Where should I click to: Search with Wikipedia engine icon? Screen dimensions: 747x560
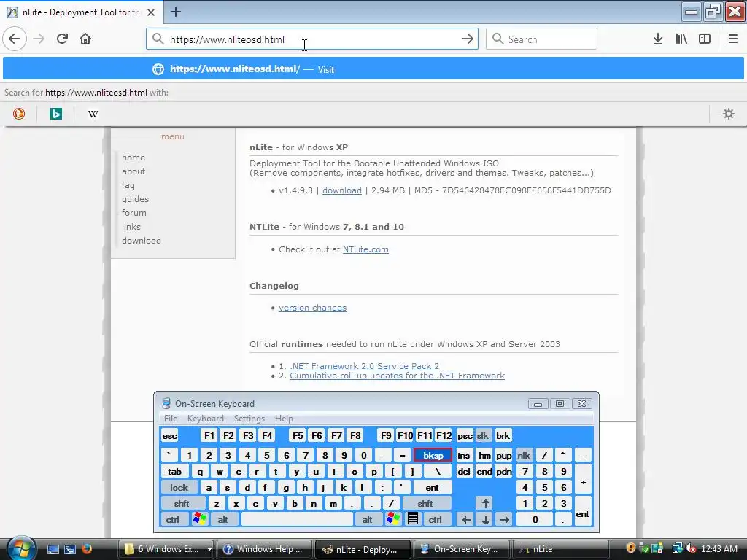coord(93,114)
